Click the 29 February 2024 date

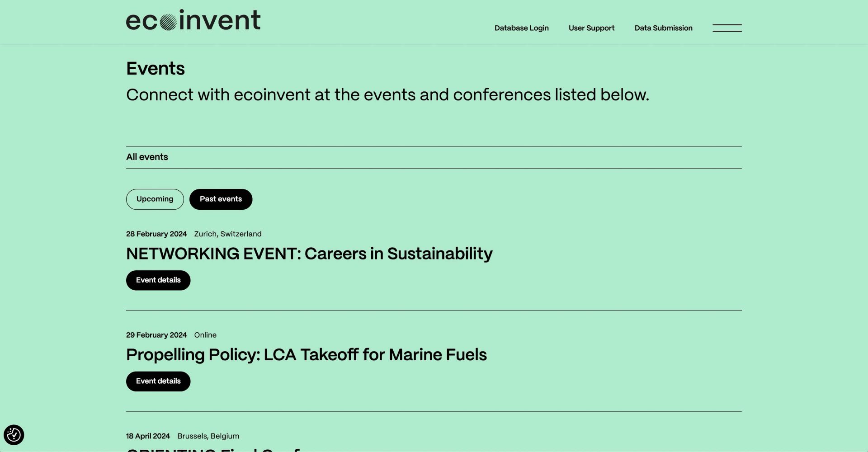click(156, 335)
